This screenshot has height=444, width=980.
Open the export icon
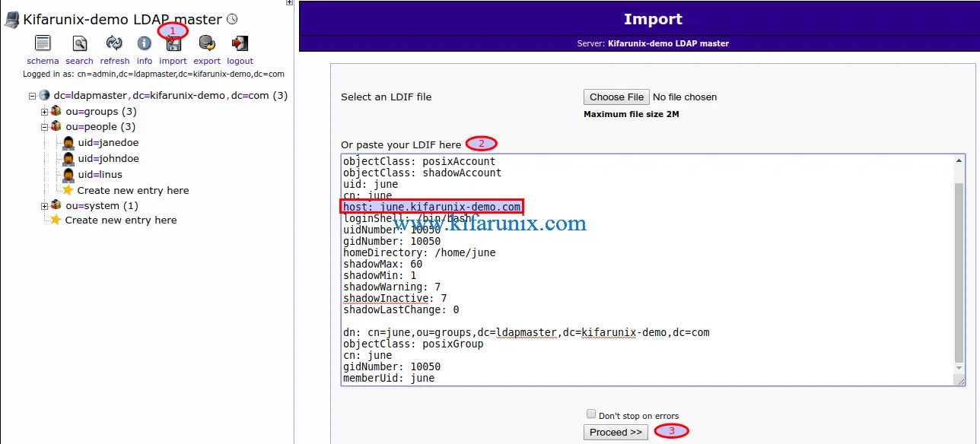pyautogui.click(x=206, y=43)
